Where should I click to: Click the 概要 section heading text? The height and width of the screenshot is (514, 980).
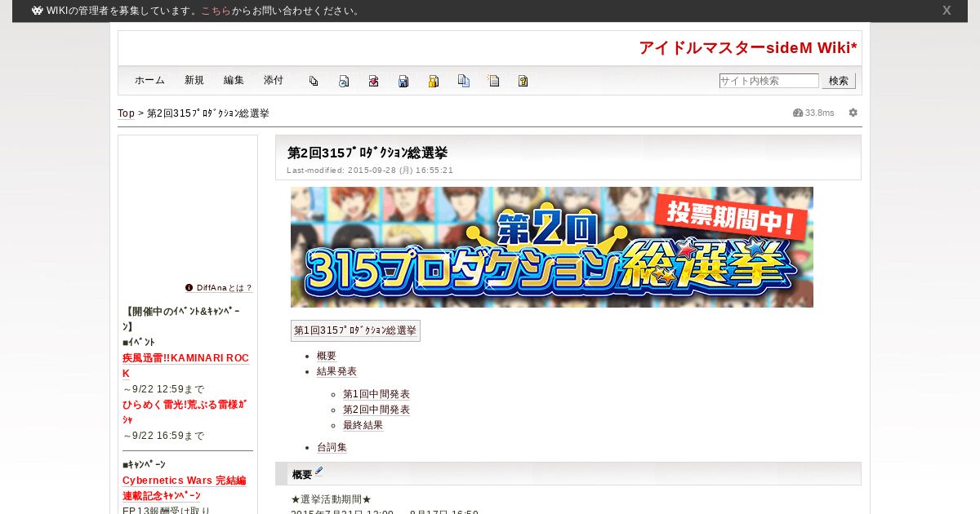point(302,475)
